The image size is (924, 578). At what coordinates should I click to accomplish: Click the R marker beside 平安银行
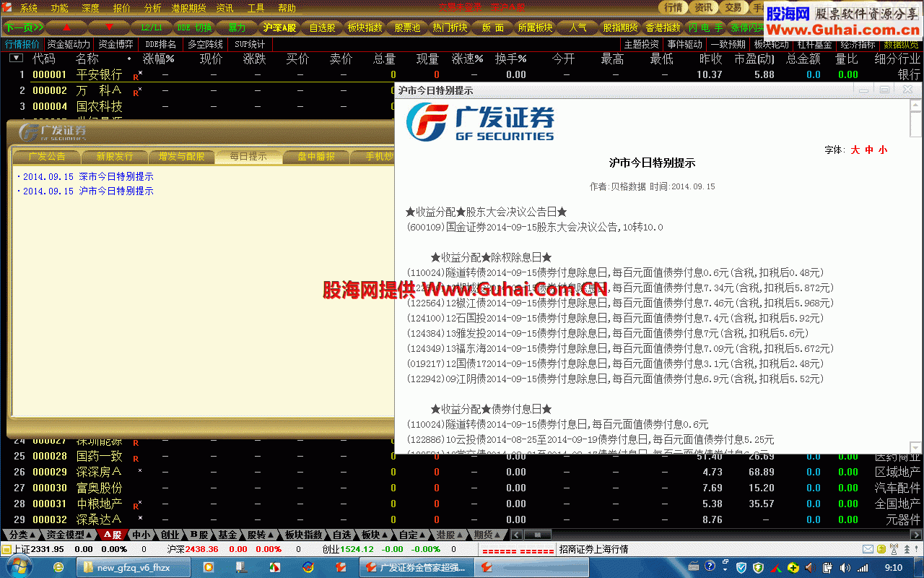coord(136,75)
